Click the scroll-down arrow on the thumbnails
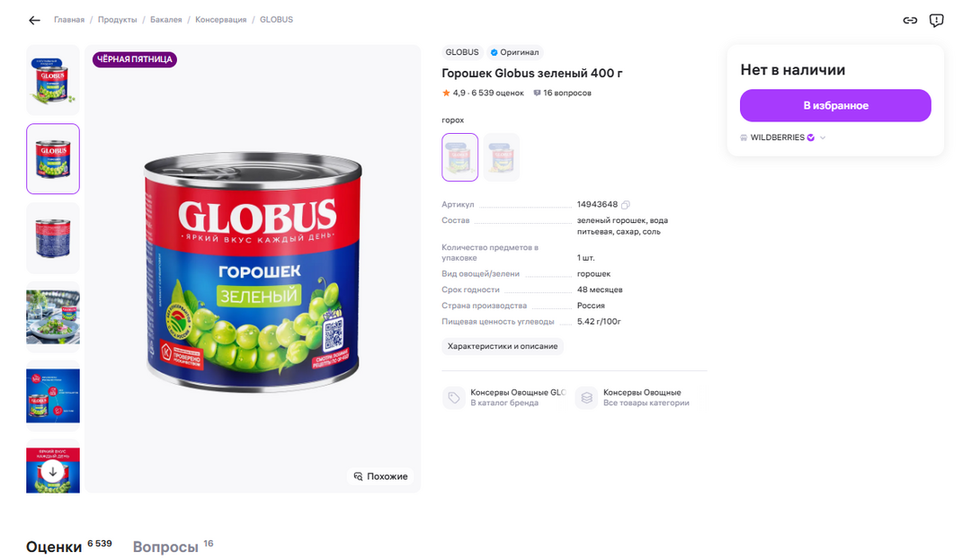This screenshot has height=560, width=980. [x=52, y=472]
